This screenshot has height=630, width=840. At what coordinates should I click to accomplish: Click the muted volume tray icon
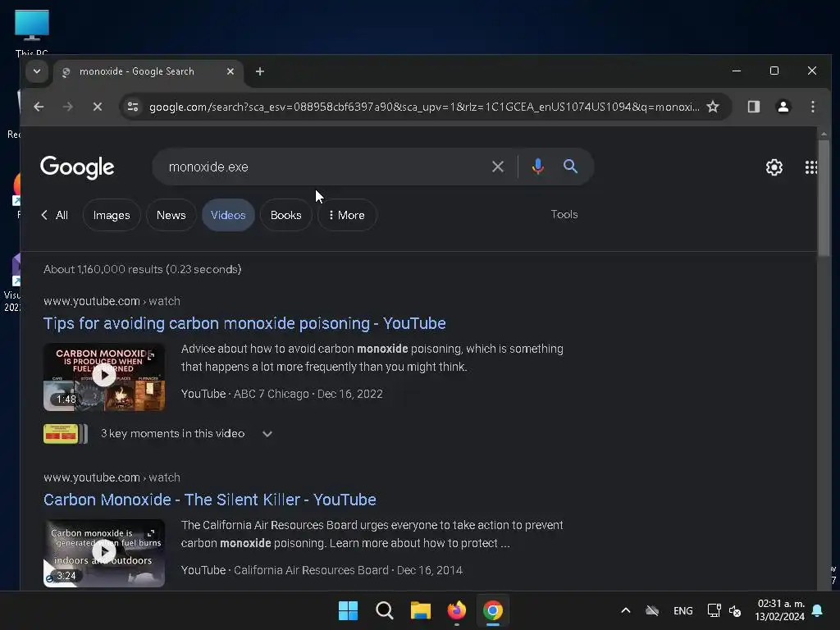point(735,610)
